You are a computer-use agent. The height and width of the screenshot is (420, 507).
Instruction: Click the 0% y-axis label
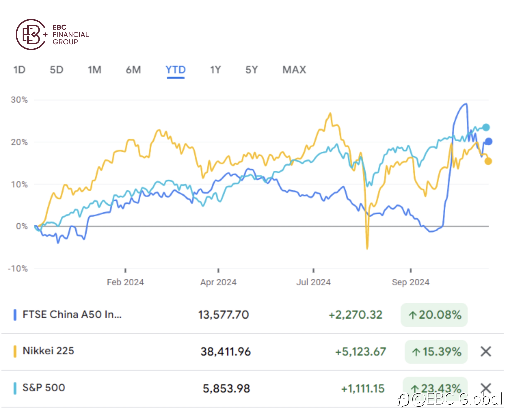[22, 226]
